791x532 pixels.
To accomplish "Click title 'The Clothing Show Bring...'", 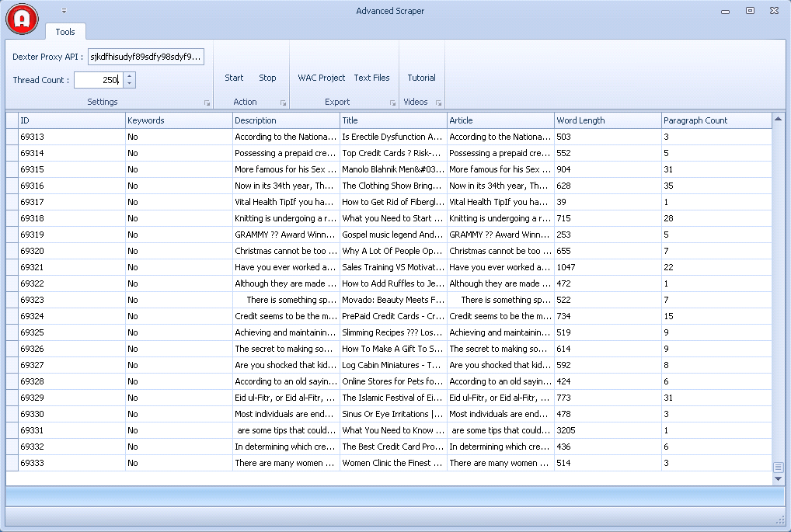I will pos(393,186).
